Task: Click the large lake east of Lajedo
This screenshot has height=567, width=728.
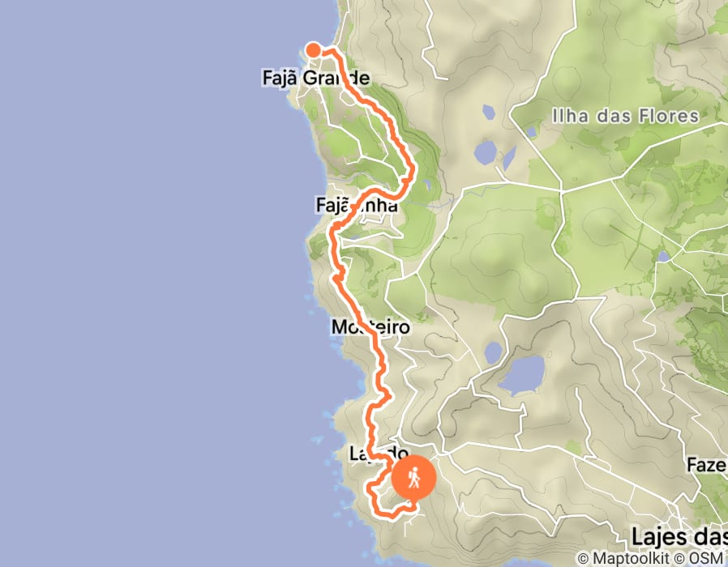Action: tap(522, 375)
